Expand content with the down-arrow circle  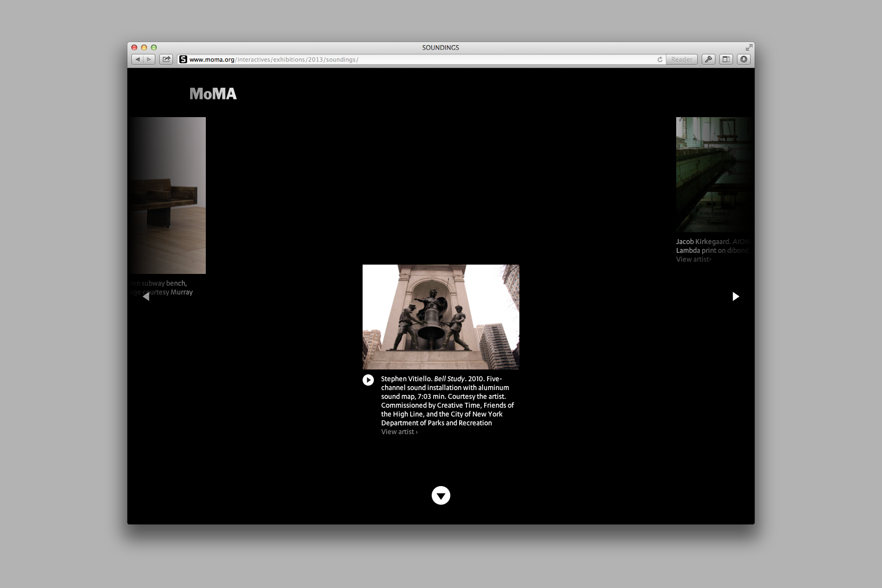pos(441,495)
